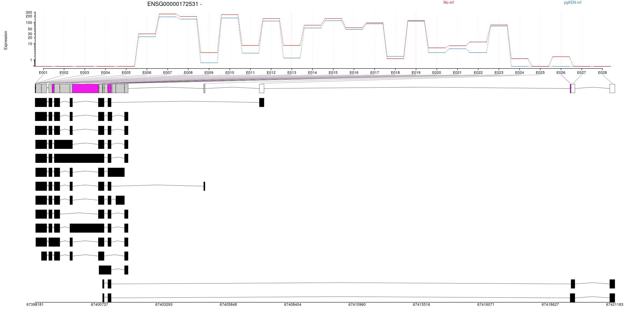Image resolution: width=644 pixels, height=309 pixels.
Task: Click genomic coordinate 67418627
Action: click(x=550, y=304)
